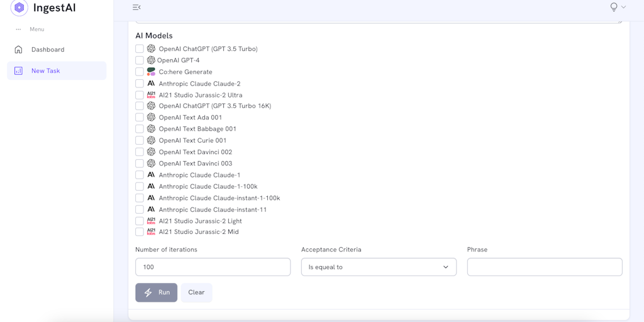Open the Dashboard menu item
The width and height of the screenshot is (644, 322).
click(48, 50)
